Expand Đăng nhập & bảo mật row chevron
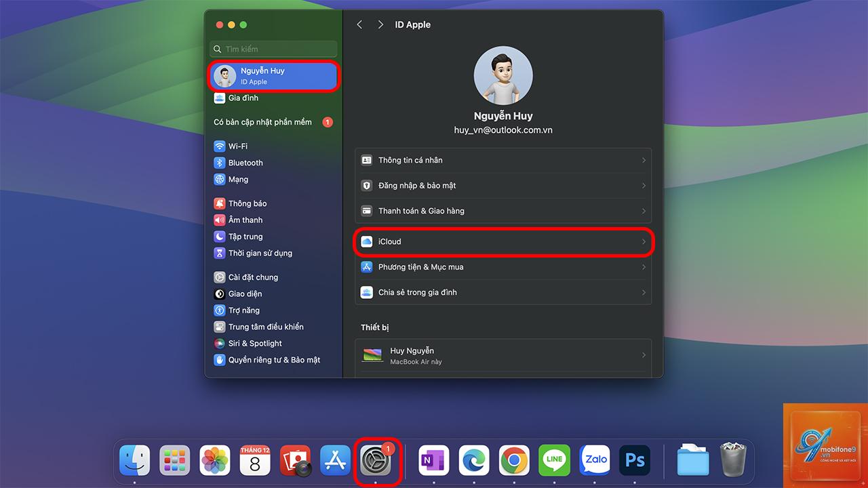Screen dimensions: 868x488 644,186
